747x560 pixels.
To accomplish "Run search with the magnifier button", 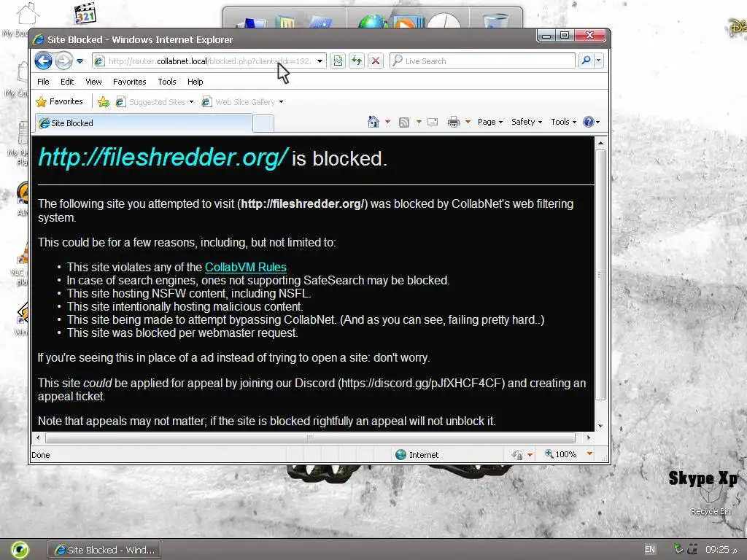I will 586,61.
